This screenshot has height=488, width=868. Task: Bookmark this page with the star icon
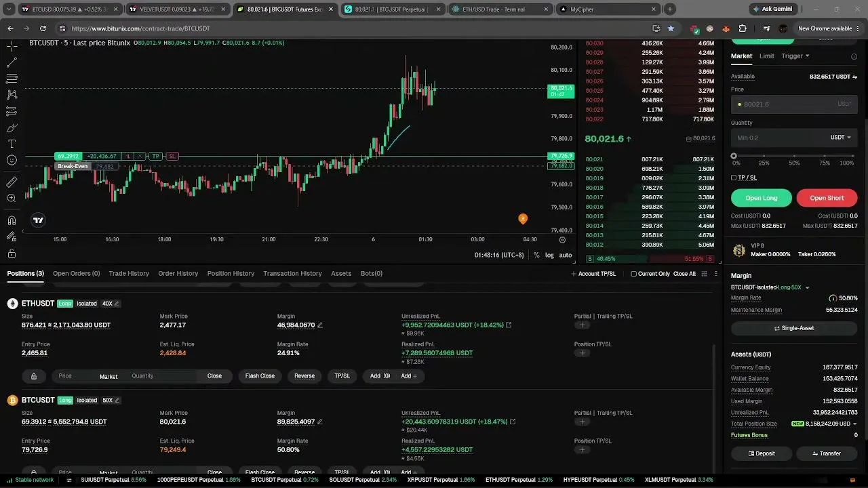671,28
